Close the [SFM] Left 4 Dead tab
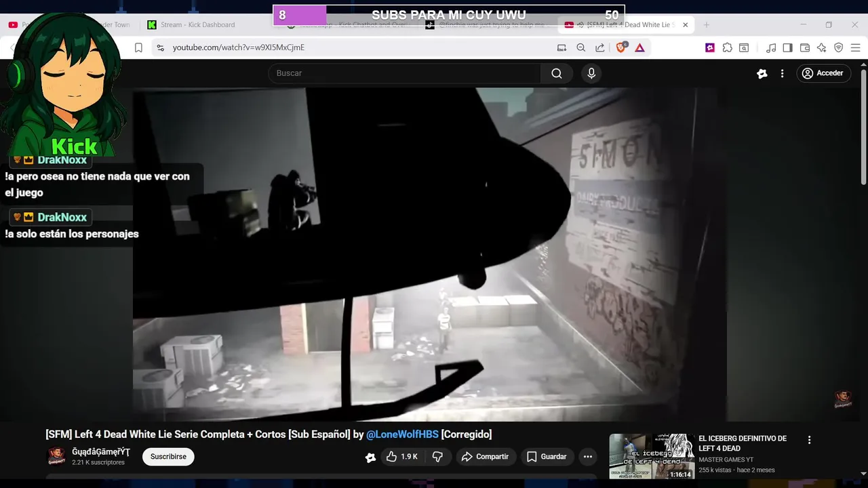The image size is (868, 488). 685,25
